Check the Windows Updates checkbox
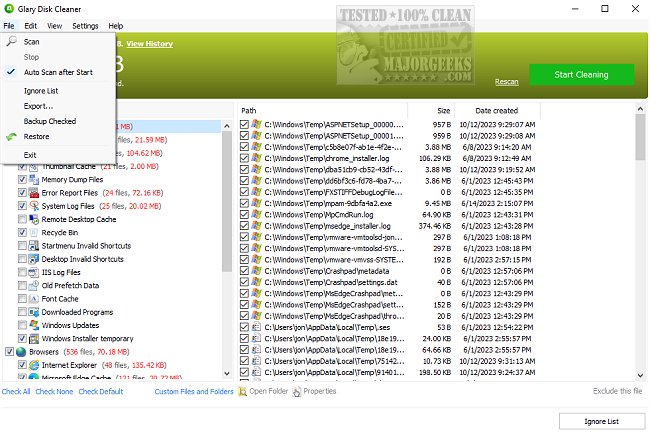The width and height of the screenshot is (650, 434). point(22,325)
